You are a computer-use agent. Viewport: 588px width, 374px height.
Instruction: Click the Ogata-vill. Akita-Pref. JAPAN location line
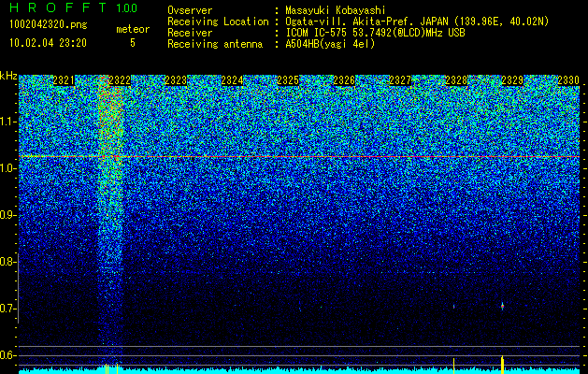pyautogui.click(x=417, y=22)
